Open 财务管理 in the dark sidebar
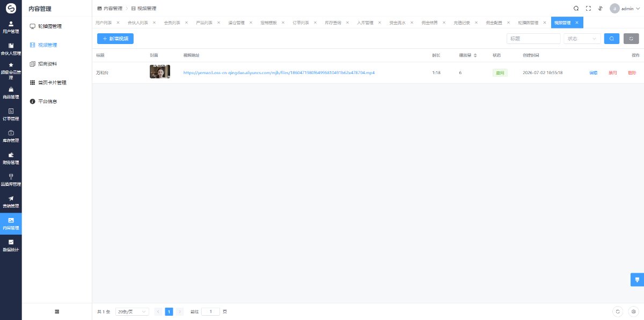The image size is (644, 320). [x=11, y=158]
